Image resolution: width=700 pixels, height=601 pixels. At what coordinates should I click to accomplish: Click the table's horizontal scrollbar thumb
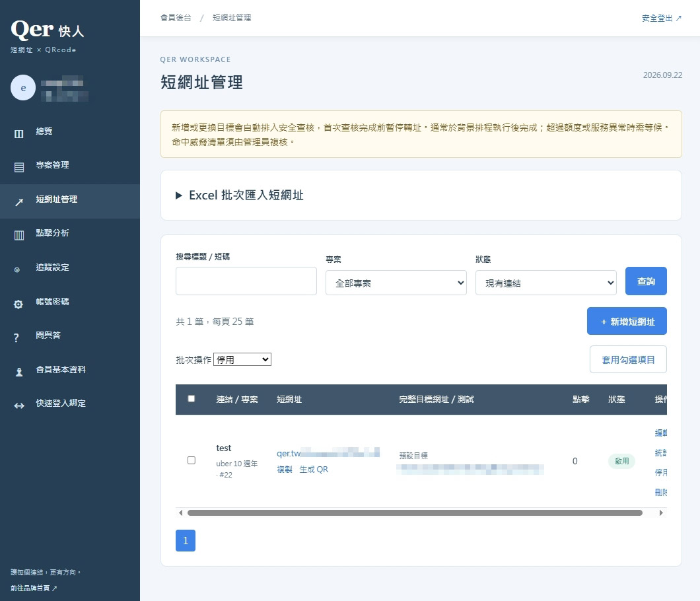pyautogui.click(x=415, y=513)
